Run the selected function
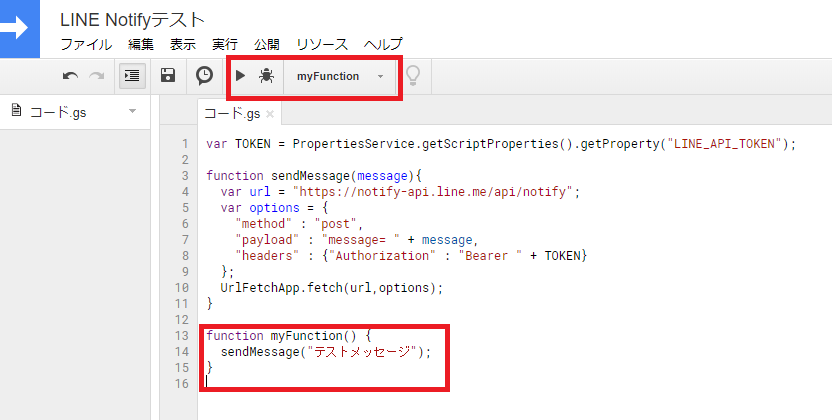Viewport: 832px width, 420px height. [240, 76]
